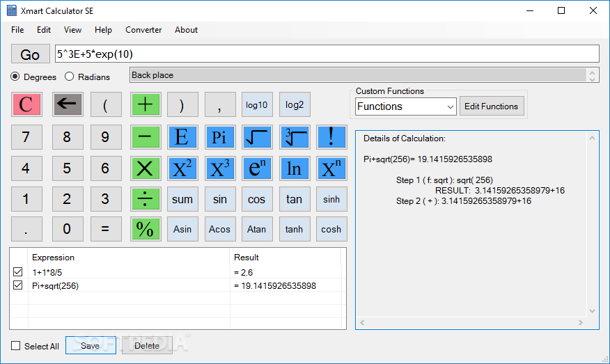The height and width of the screenshot is (364, 610).
Task: Click the green plus operator button
Action: tap(145, 104)
